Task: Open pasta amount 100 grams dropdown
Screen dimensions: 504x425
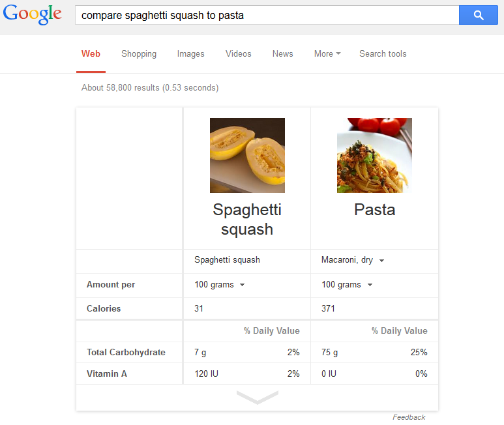Action: (347, 285)
